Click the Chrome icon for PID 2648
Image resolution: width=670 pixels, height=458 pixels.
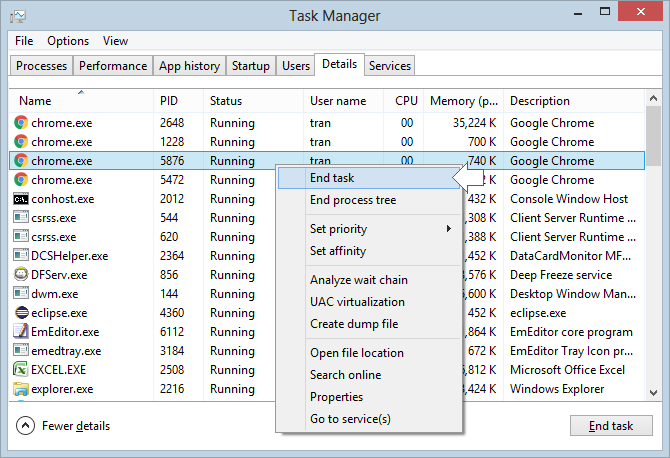click(21, 123)
